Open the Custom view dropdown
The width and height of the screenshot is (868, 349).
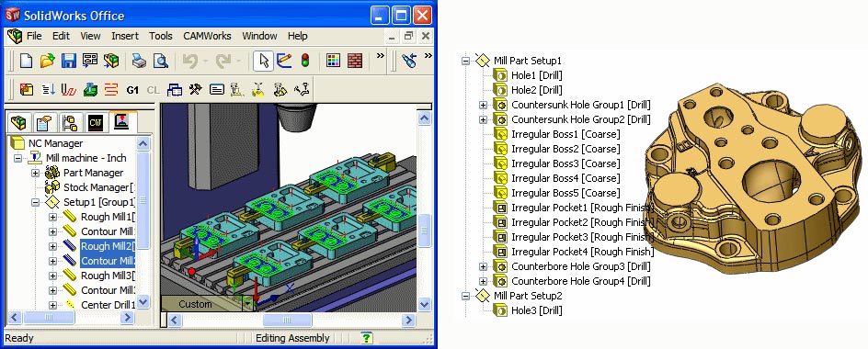point(247,304)
